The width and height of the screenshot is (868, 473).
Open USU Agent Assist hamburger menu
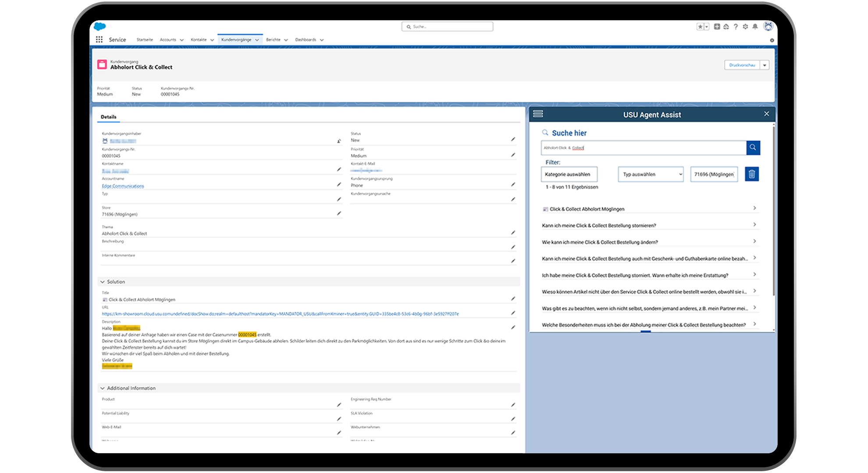538,114
